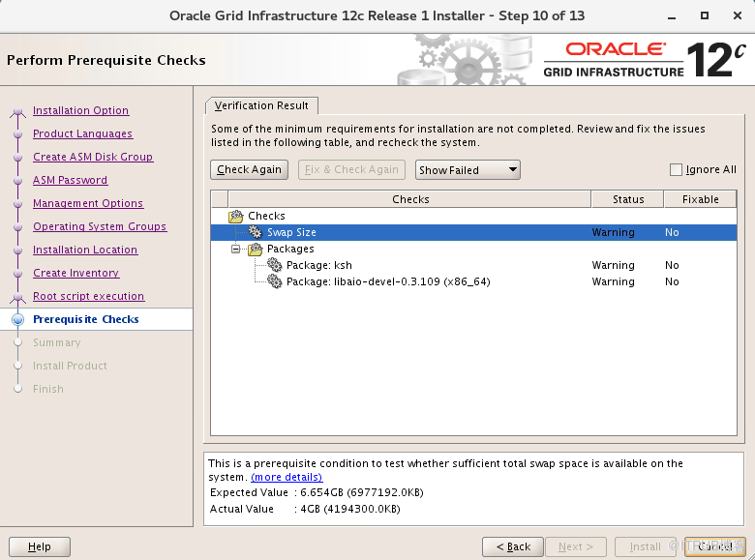This screenshot has width=755, height=560.
Task: Click the Install Product step label
Action: coord(70,366)
